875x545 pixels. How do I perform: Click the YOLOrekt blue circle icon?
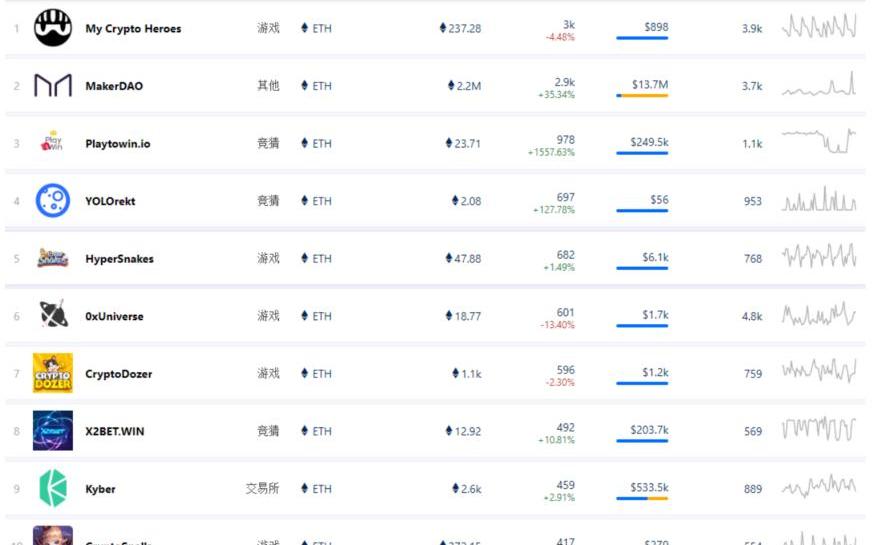pos(53,201)
